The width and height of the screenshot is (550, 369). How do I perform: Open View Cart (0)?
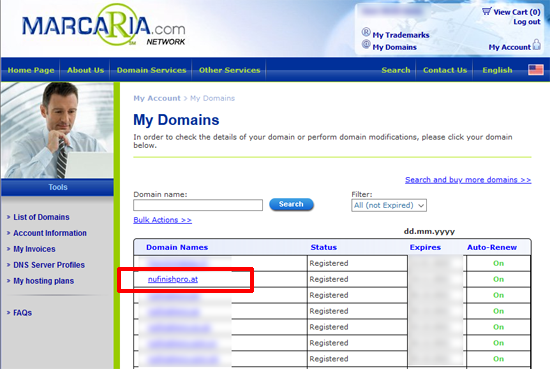coord(517,12)
